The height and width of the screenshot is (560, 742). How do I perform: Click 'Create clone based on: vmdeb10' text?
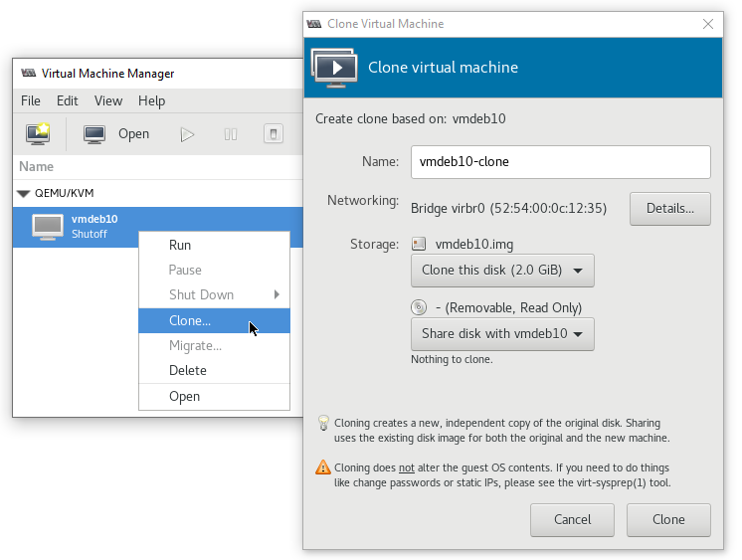[410, 118]
